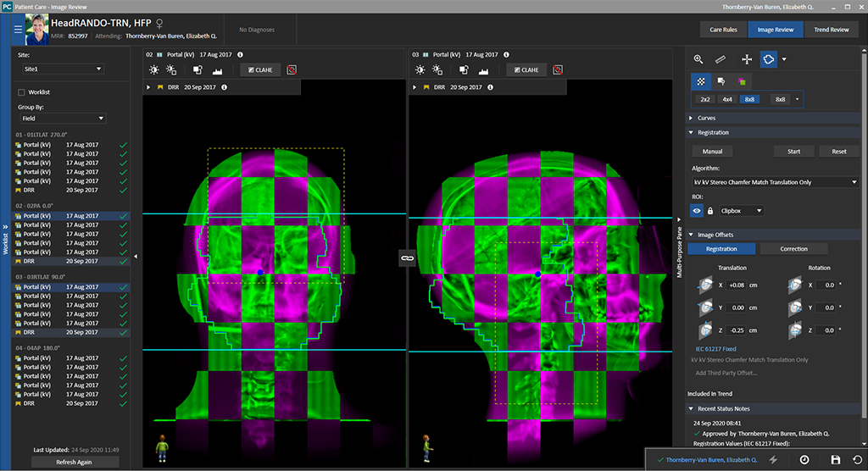
Task: Choose the color blend overlay mode icon
Action: click(742, 81)
